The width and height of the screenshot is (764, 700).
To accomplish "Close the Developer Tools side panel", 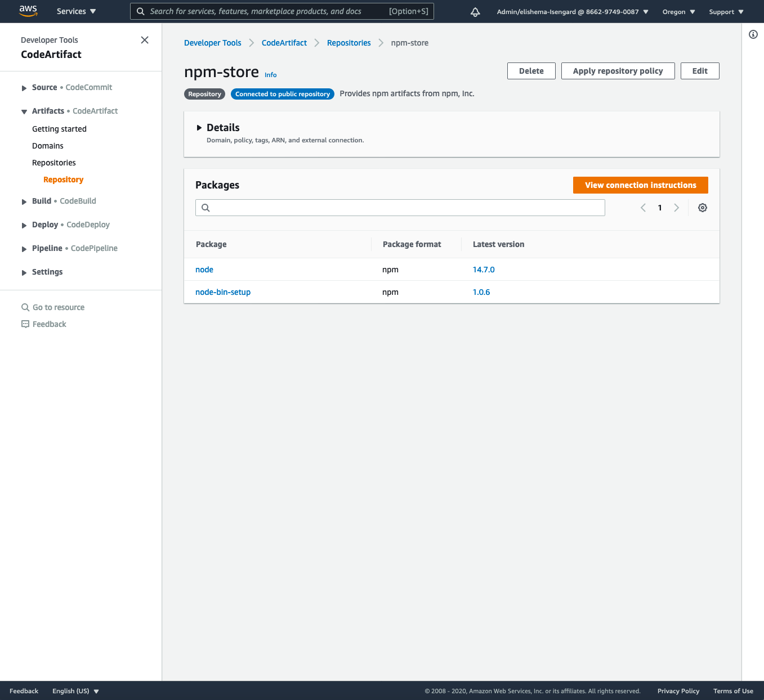I will pyautogui.click(x=145, y=40).
